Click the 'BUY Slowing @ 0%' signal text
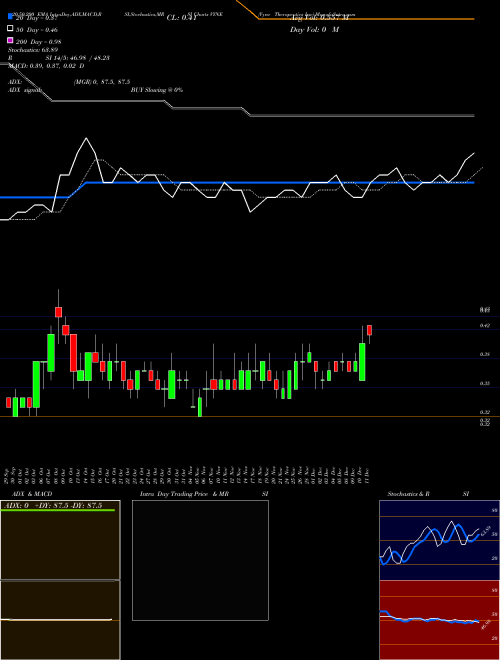 tap(157, 90)
